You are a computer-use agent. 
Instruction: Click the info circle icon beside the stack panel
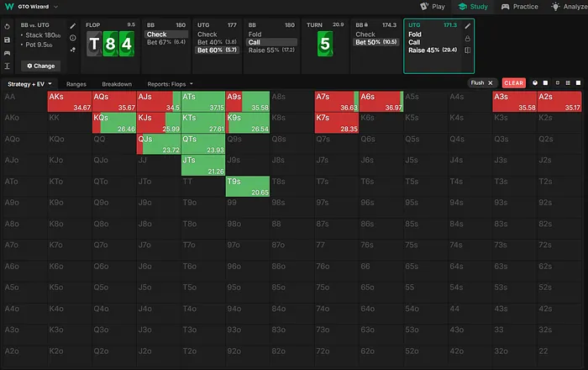(73, 38)
